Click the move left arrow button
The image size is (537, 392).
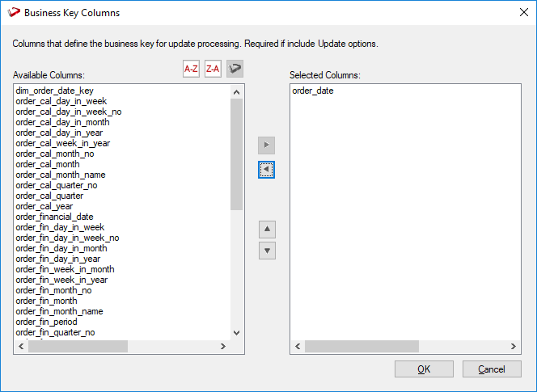point(267,170)
